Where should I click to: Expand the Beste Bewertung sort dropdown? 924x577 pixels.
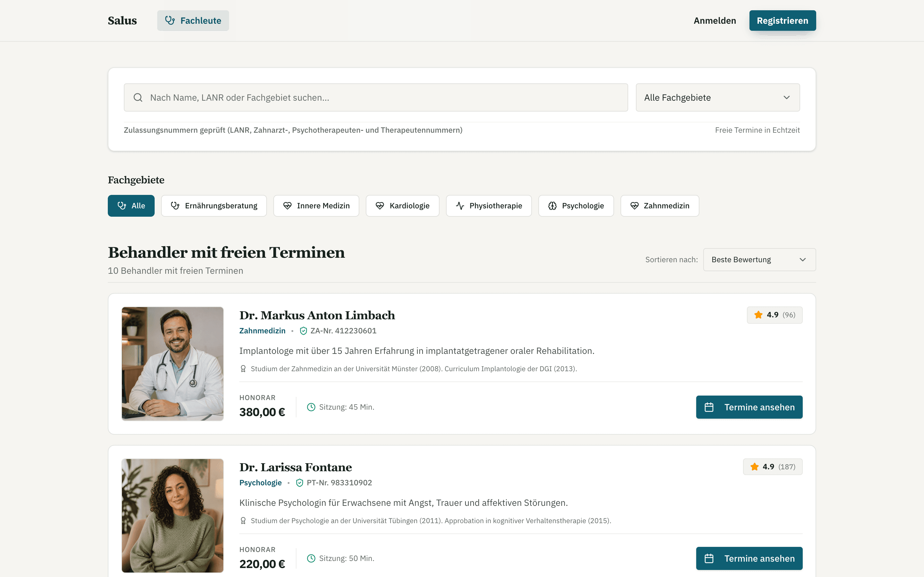pyautogui.click(x=759, y=260)
